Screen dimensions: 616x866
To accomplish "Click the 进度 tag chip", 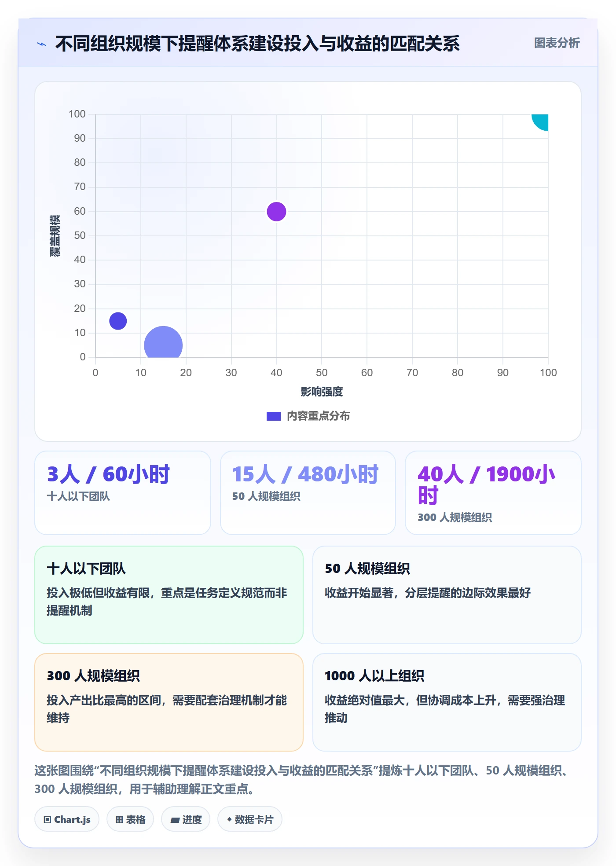I will tap(186, 819).
